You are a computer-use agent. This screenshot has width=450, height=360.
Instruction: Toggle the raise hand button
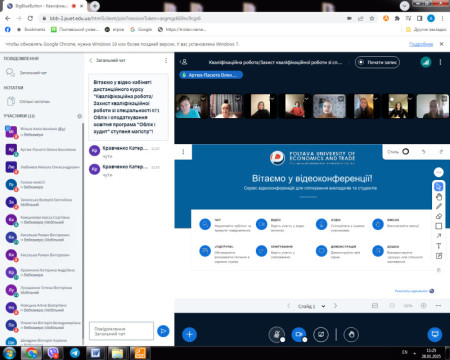click(x=351, y=334)
